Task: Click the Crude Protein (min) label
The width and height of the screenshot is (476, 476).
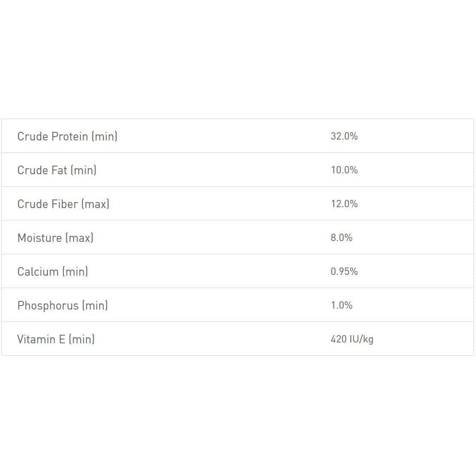Action: [67, 136]
